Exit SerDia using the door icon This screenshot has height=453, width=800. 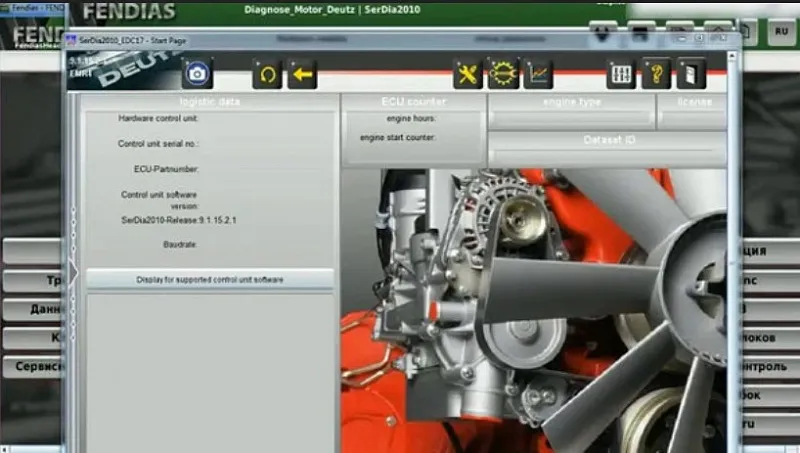(x=691, y=74)
